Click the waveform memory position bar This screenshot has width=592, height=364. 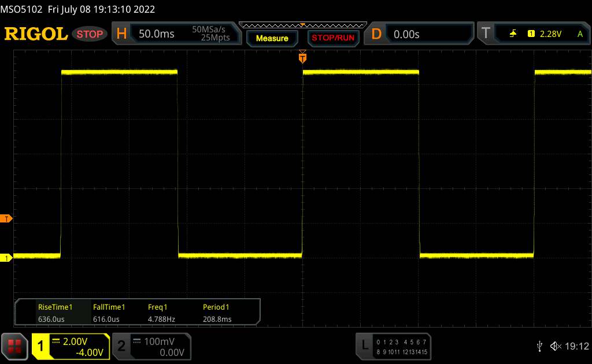tap(303, 25)
